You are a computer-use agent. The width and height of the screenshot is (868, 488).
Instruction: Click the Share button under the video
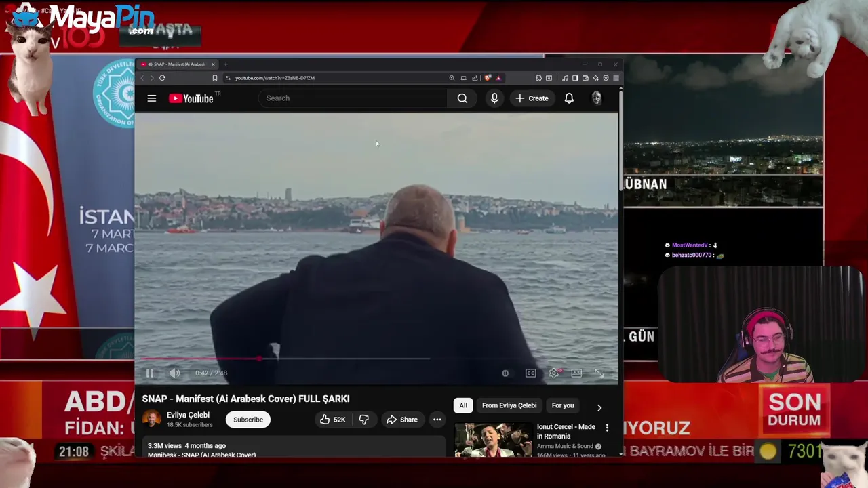[x=402, y=420]
